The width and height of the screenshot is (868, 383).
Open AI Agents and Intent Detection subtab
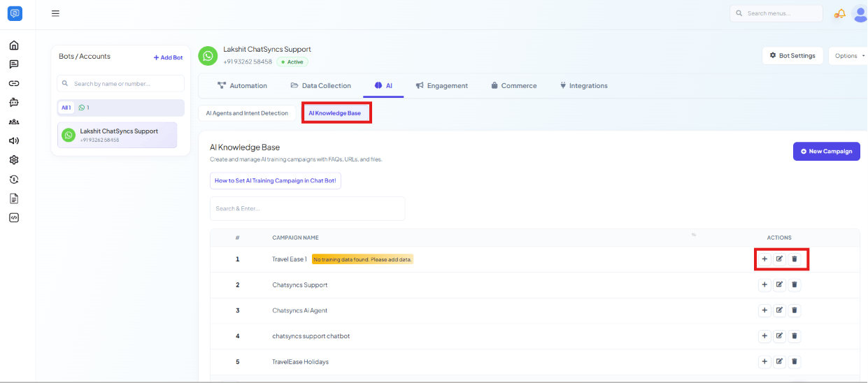[247, 113]
